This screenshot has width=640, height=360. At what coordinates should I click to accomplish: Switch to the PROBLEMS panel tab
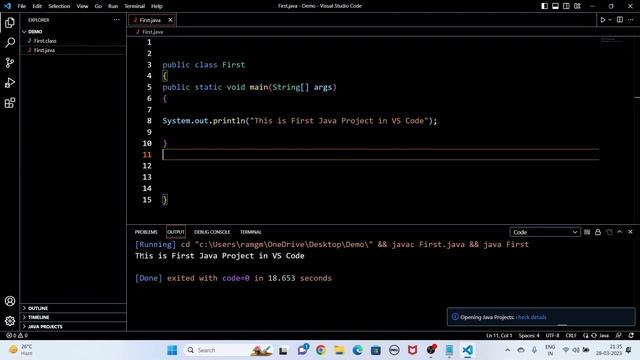coord(146,232)
